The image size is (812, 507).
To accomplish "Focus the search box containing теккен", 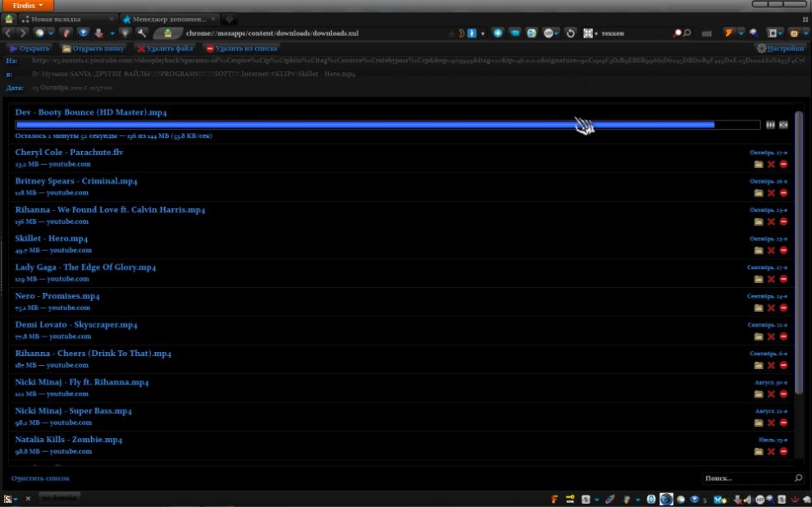I will pos(636,33).
